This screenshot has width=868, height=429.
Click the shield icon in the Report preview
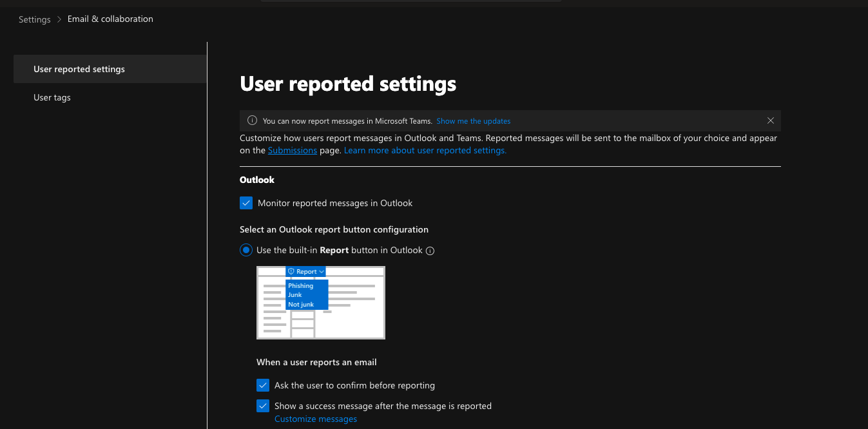(x=291, y=272)
